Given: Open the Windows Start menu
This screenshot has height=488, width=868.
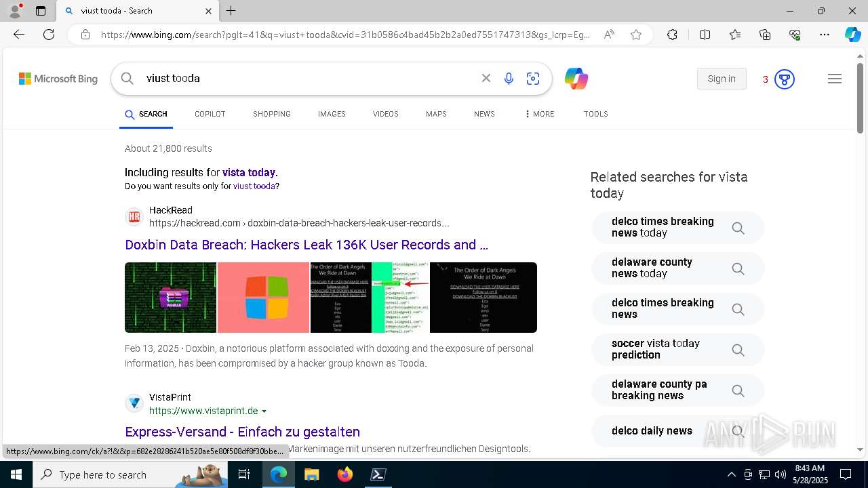Looking at the screenshot, I should point(16,474).
